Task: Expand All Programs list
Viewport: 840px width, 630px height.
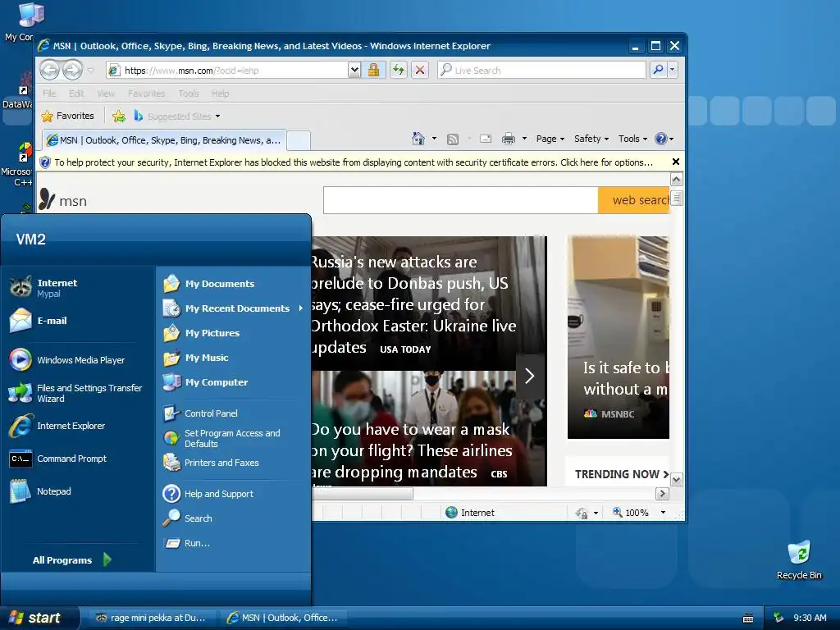Action: (x=72, y=559)
